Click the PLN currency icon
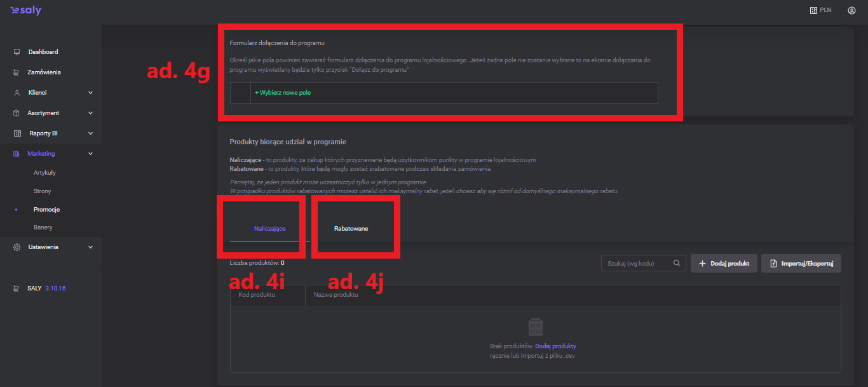This screenshot has width=868, height=387. point(813,11)
